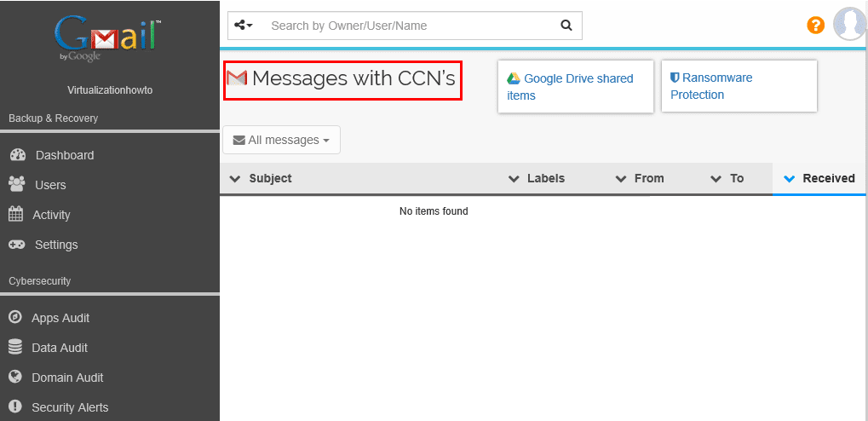Sort by the Labels column header
The height and width of the screenshot is (421, 868).
click(x=545, y=178)
